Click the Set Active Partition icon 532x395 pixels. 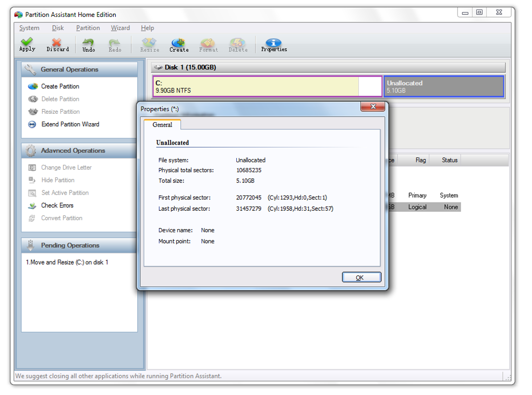click(32, 193)
